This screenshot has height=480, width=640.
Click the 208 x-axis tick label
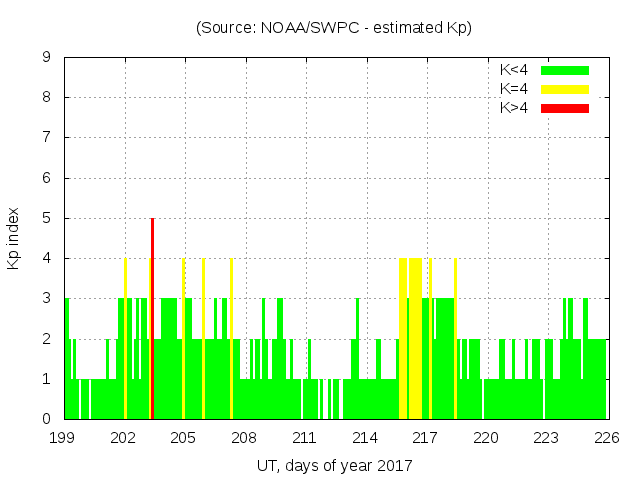click(244, 438)
